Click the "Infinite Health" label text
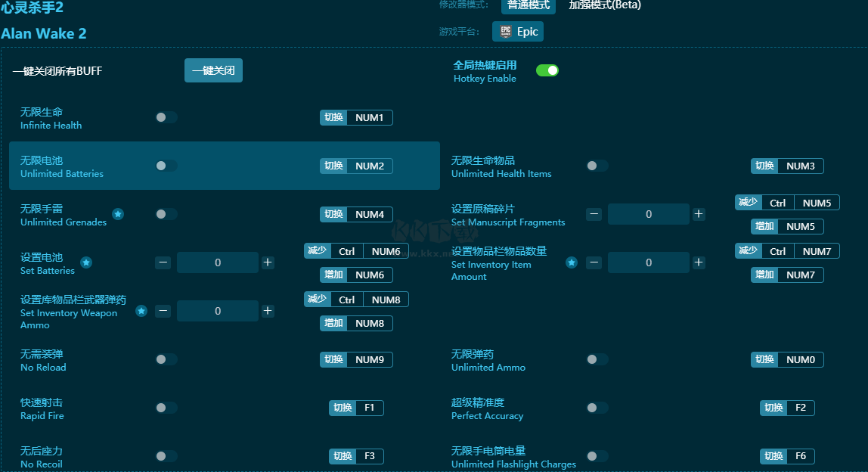The height and width of the screenshot is (472, 868). tap(51, 126)
